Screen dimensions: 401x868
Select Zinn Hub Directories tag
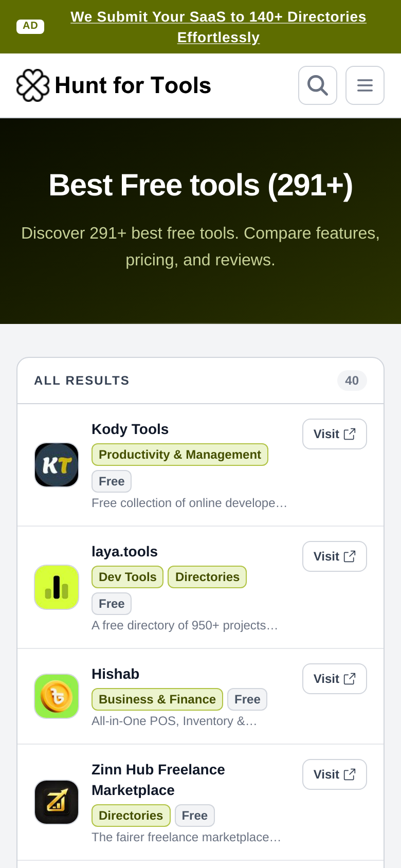point(131,816)
